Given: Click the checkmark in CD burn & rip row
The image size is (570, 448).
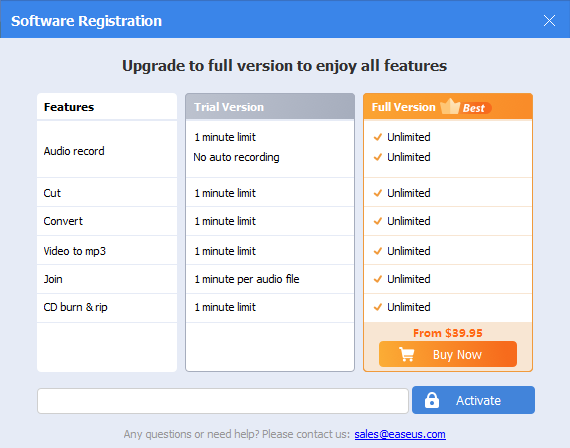Looking at the screenshot, I should pyautogui.click(x=378, y=307).
